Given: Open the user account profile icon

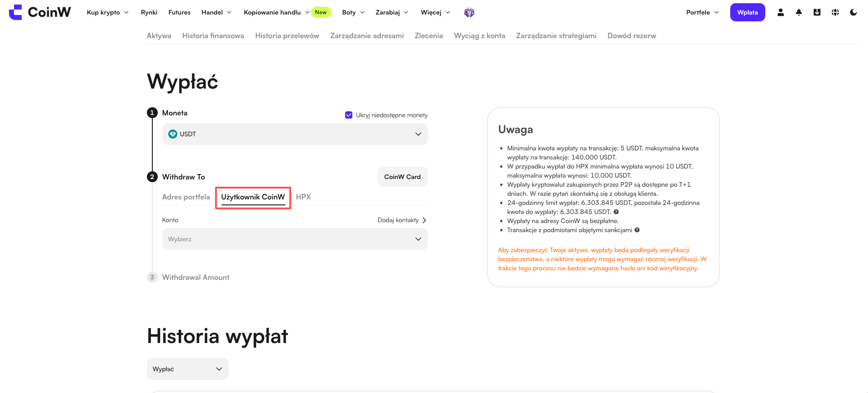Looking at the screenshot, I should [781, 12].
